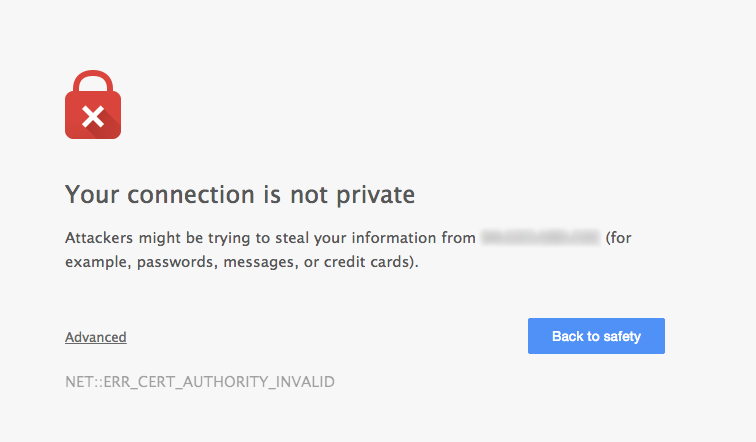
Task: Open the Advanced link
Action: pos(95,337)
